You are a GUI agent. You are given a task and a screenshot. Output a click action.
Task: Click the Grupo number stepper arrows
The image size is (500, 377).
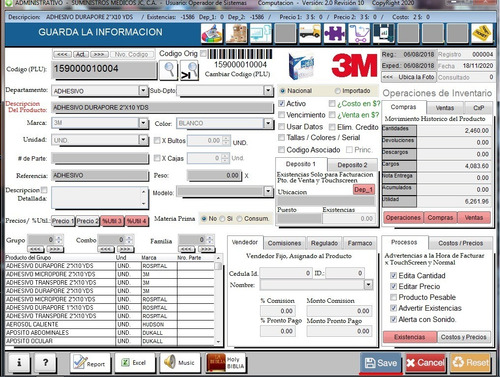coord(59,239)
